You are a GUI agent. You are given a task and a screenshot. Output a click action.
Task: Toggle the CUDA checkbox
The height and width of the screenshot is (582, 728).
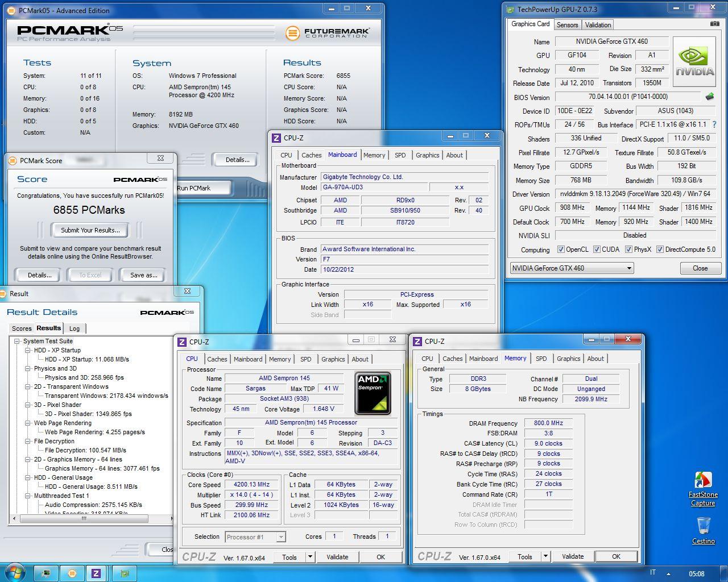(x=597, y=250)
